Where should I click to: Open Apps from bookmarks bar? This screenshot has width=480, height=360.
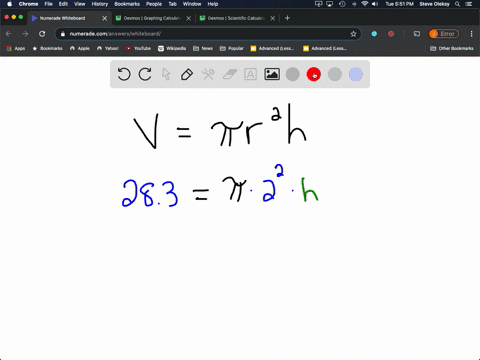[16, 48]
